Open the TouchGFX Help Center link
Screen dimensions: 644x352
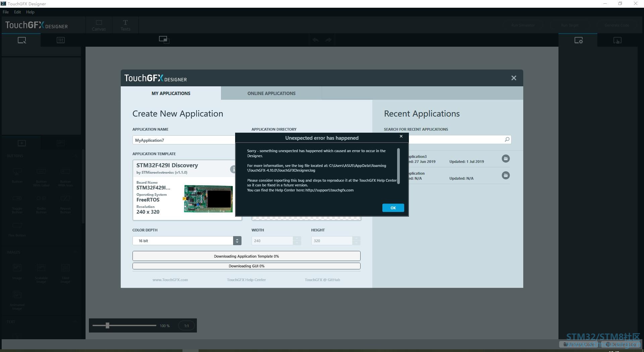(246, 280)
